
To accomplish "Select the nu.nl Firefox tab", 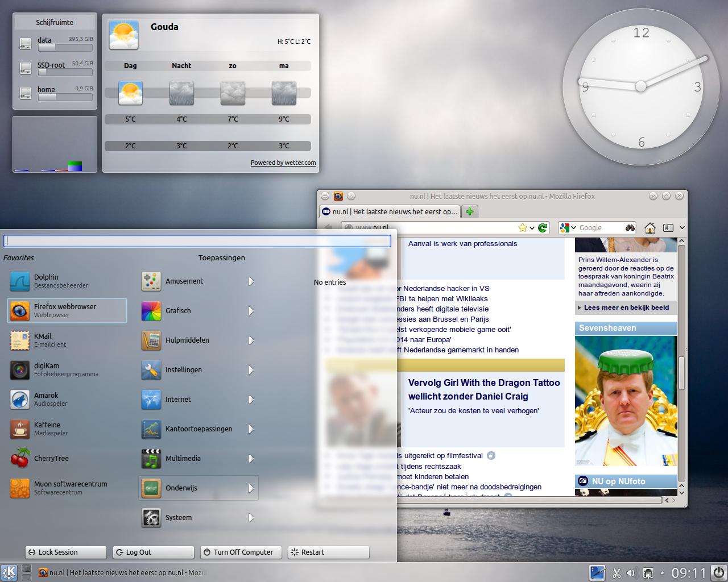I will tap(390, 211).
